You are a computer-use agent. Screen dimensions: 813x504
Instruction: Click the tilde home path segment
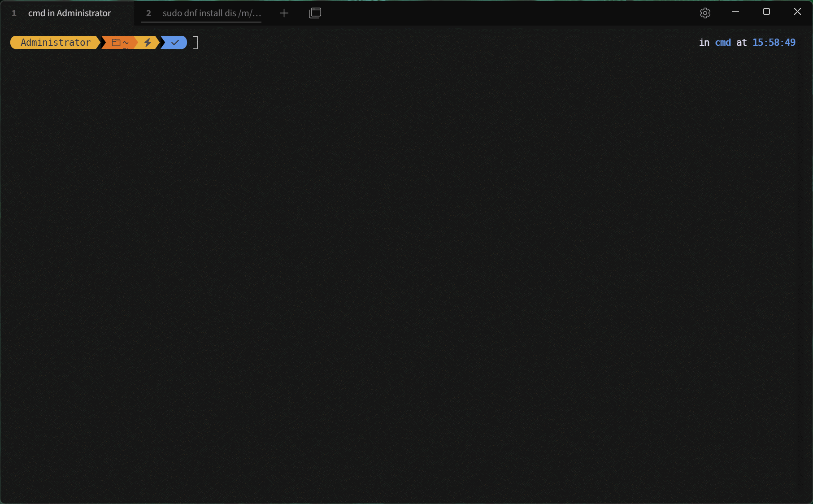tap(126, 43)
